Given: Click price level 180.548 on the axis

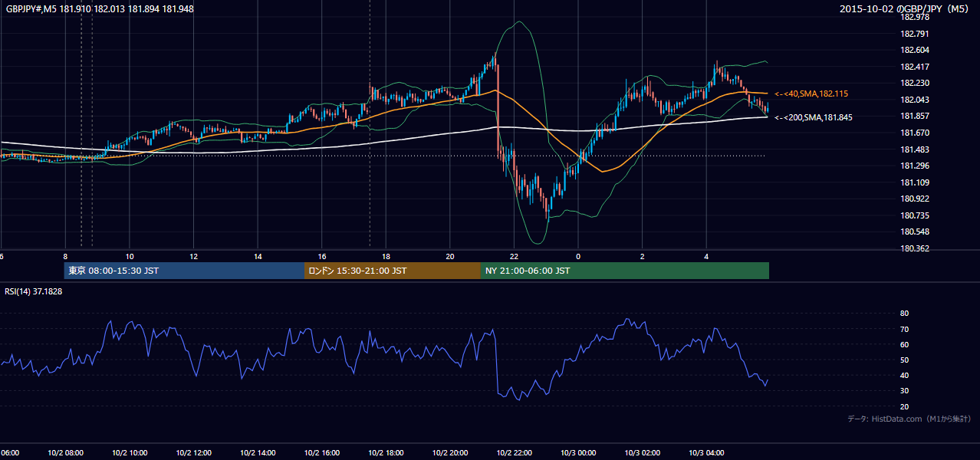Looking at the screenshot, I should 915,232.
